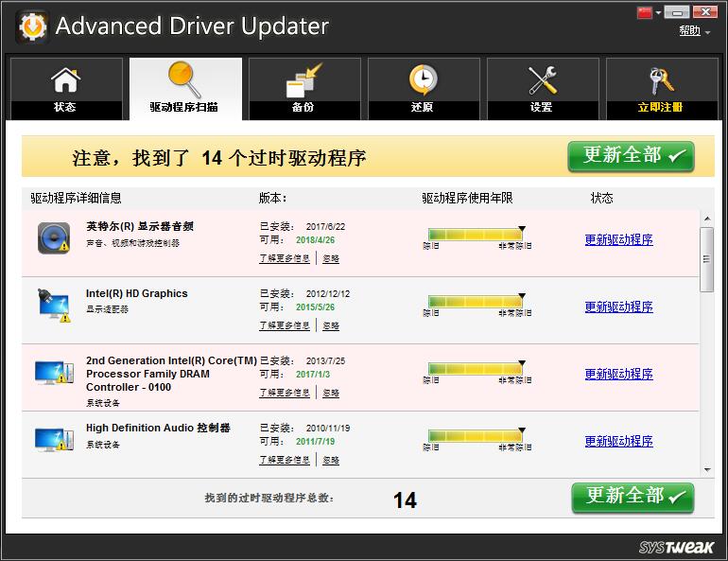The width and height of the screenshot is (728, 561).
Task: Open the 帮助 help menu
Action: pos(689,31)
